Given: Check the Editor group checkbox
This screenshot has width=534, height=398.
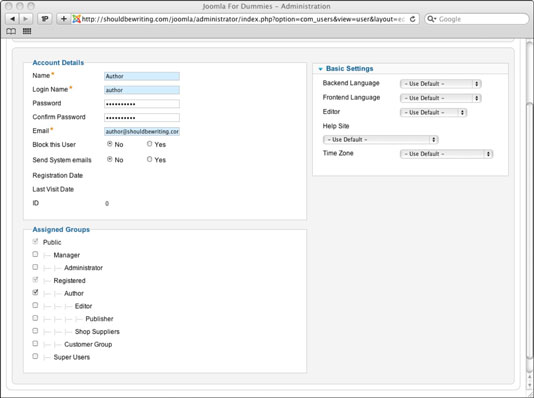Looking at the screenshot, I should pos(35,305).
